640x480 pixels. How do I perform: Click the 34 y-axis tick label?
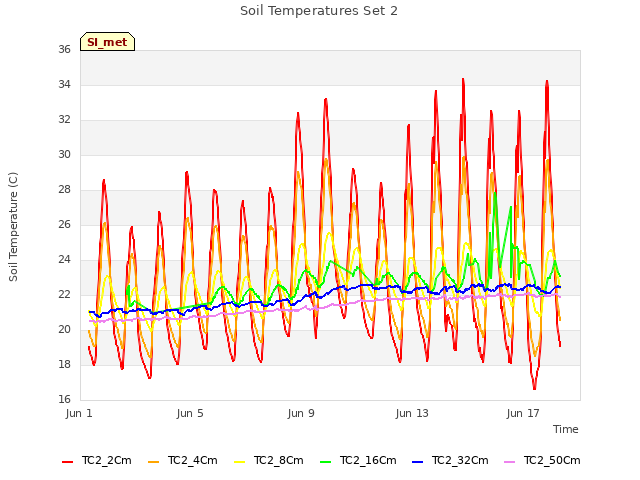coord(64,84)
